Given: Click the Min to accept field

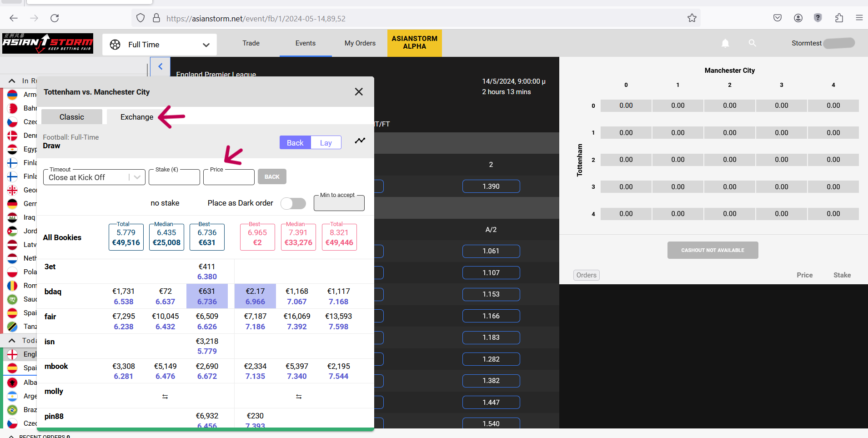Looking at the screenshot, I should point(339,203).
